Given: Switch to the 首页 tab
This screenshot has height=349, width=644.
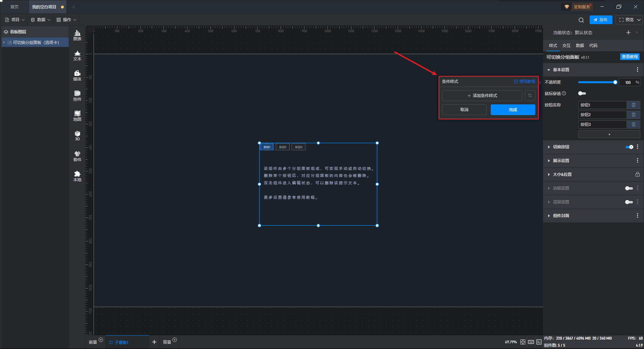Looking at the screenshot, I should pyautogui.click(x=14, y=7).
